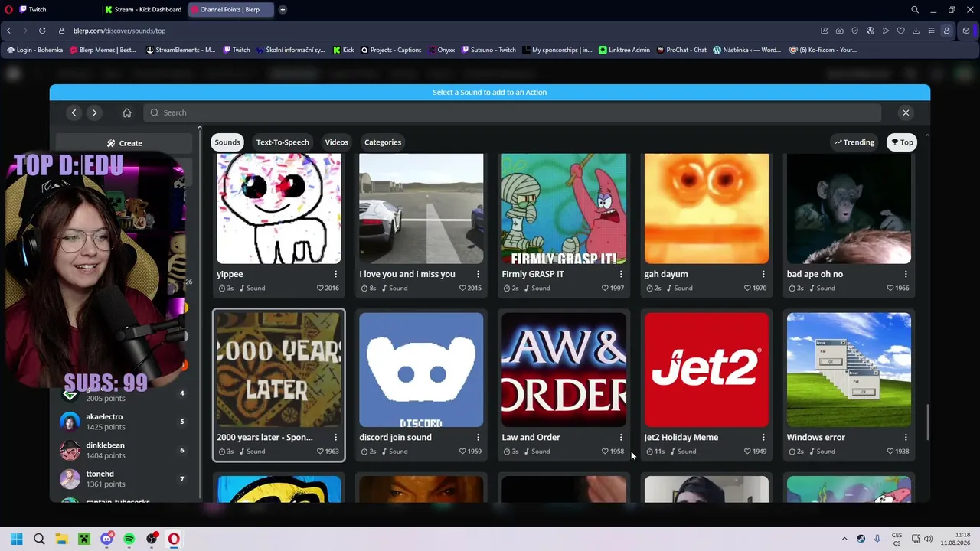
Task: Click the Steam icon in system tray
Action: click(861, 539)
